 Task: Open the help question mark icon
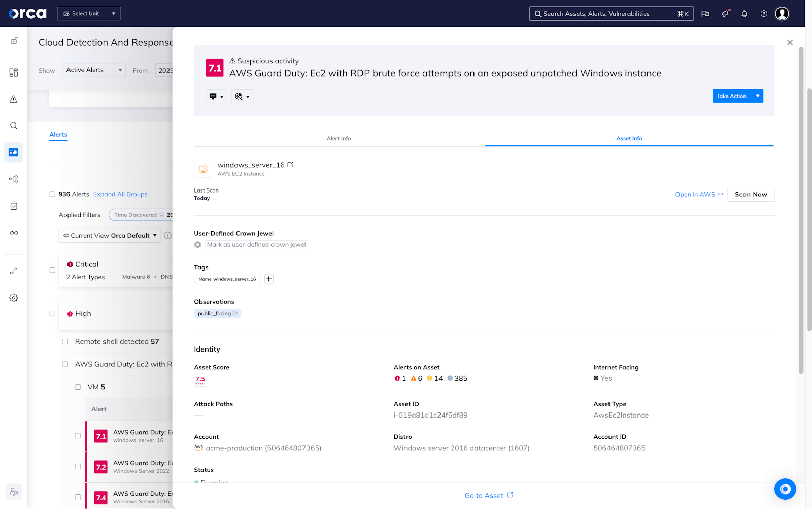[x=763, y=14]
